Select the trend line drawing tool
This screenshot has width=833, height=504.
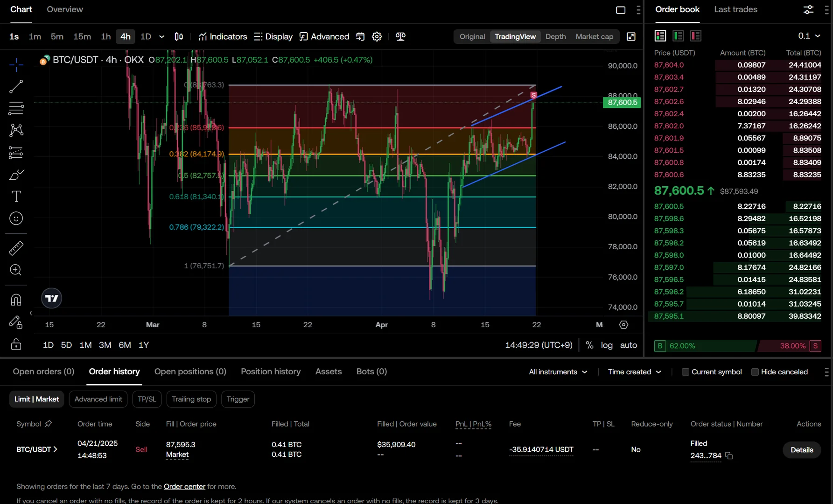click(x=16, y=86)
